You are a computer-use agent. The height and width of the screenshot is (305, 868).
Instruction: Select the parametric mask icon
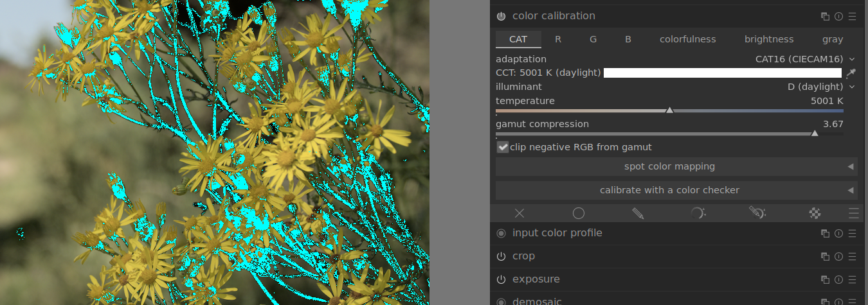click(698, 213)
